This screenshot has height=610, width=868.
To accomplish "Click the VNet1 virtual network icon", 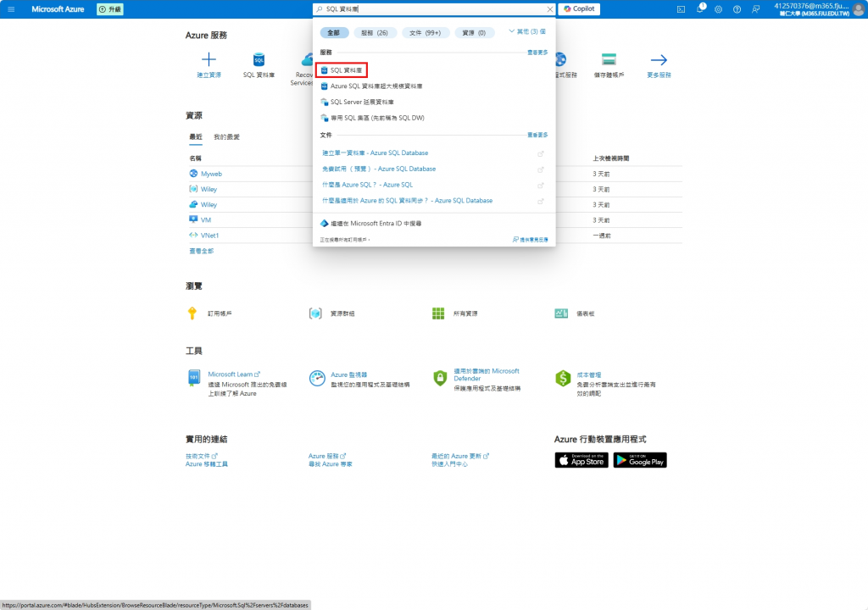I will pos(193,236).
